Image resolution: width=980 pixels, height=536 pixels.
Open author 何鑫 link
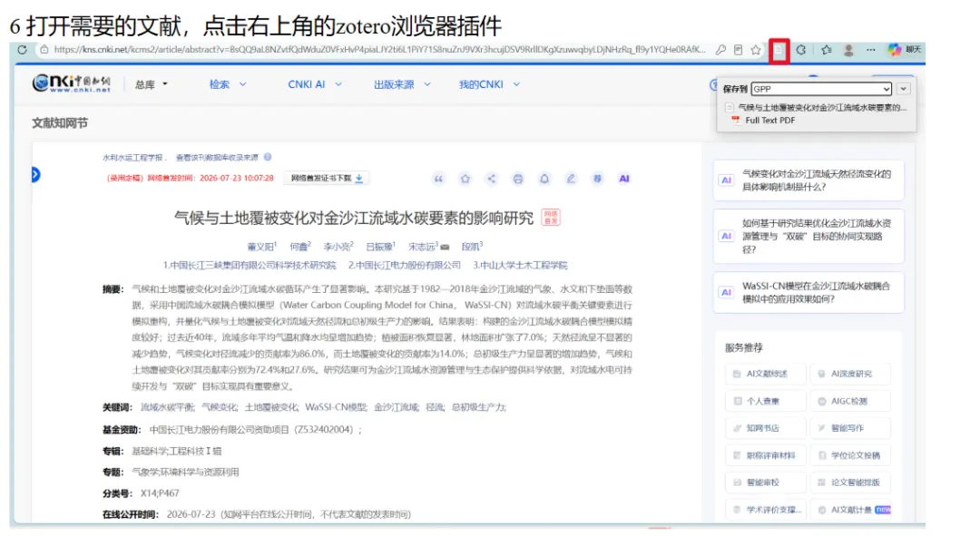(x=299, y=247)
